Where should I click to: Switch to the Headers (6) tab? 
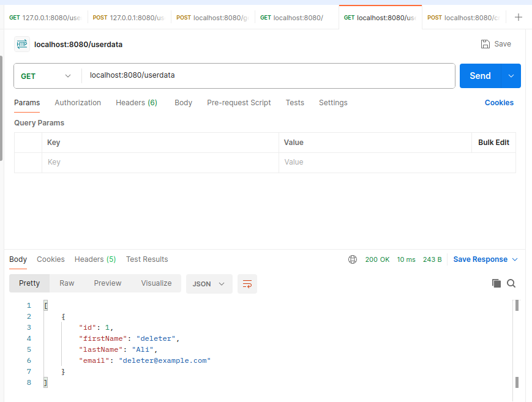click(136, 103)
